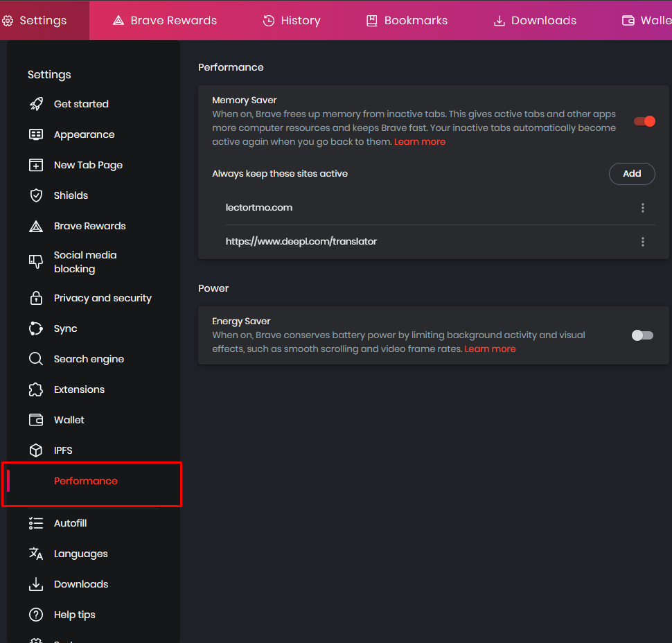Open the three-dot menu for the DeepL site

click(643, 242)
